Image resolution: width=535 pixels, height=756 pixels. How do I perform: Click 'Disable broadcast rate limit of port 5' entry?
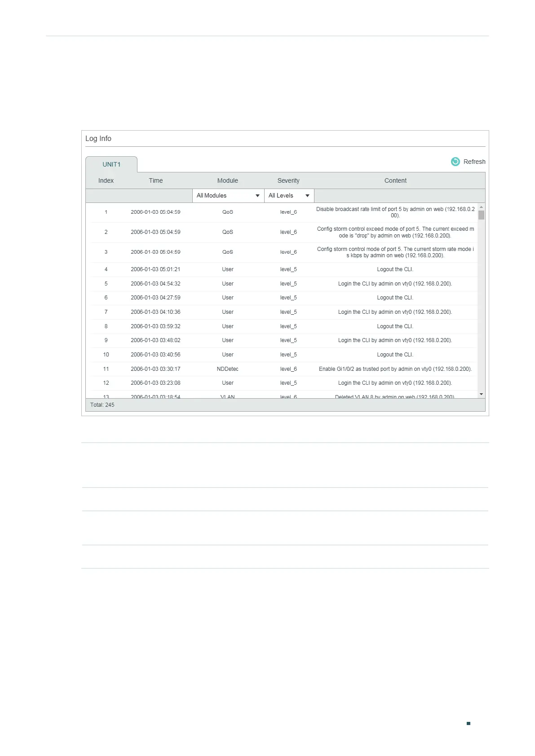point(395,212)
